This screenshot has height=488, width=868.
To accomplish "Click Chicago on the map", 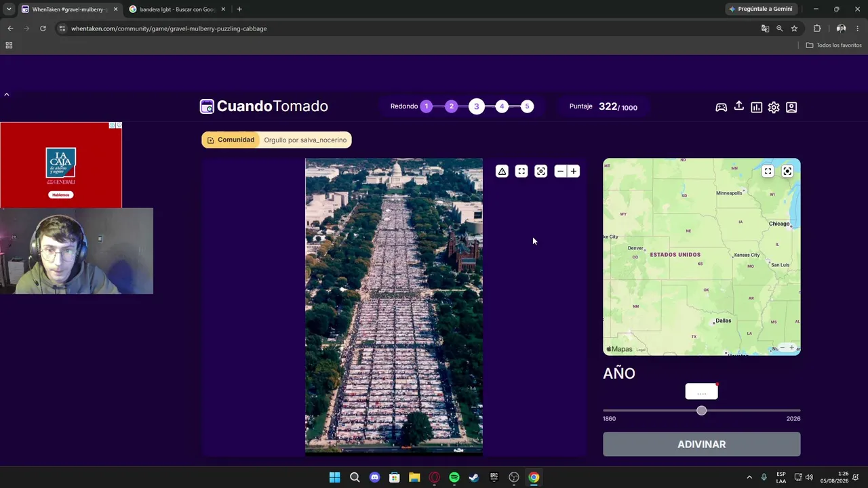I will [x=778, y=224].
